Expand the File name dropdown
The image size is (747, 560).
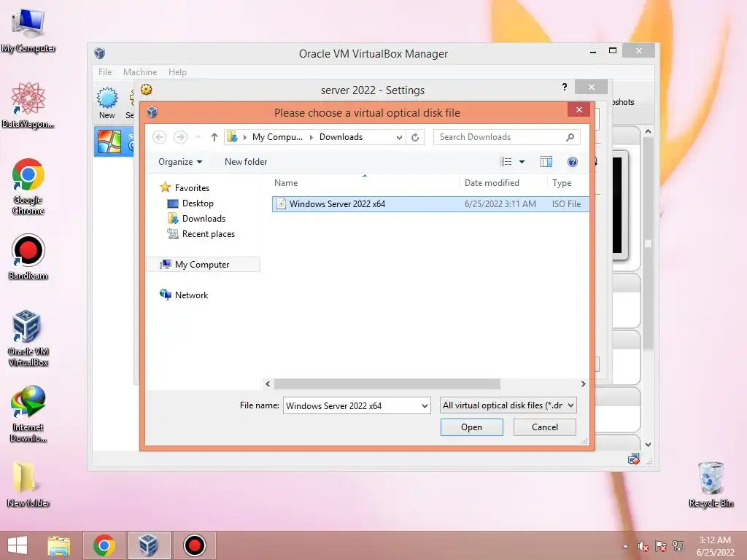pyautogui.click(x=425, y=405)
